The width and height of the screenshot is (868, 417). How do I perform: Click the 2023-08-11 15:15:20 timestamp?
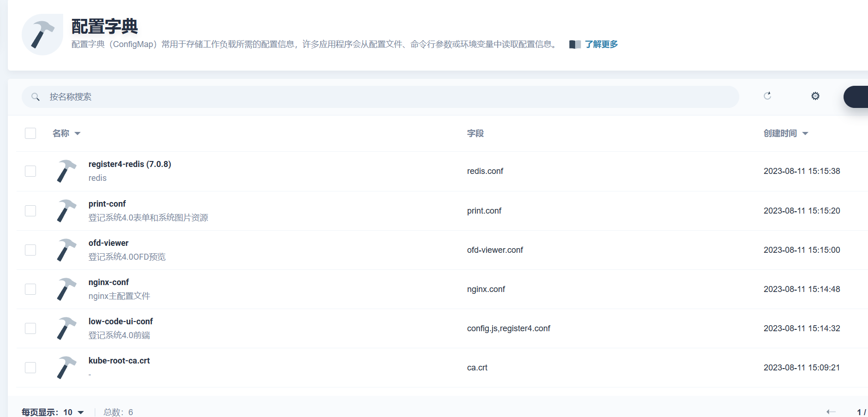pos(802,211)
